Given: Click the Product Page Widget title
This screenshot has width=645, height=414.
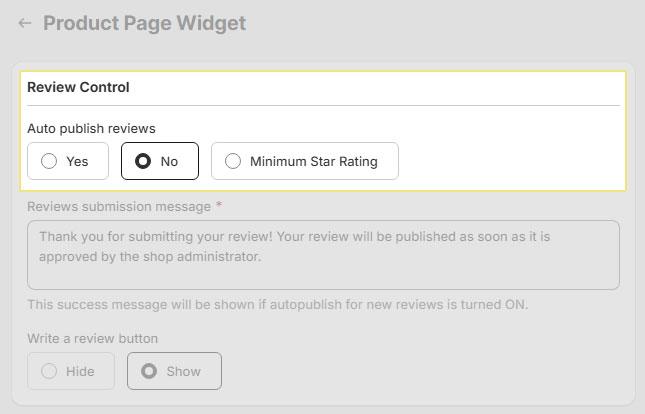Looking at the screenshot, I should coord(144,23).
